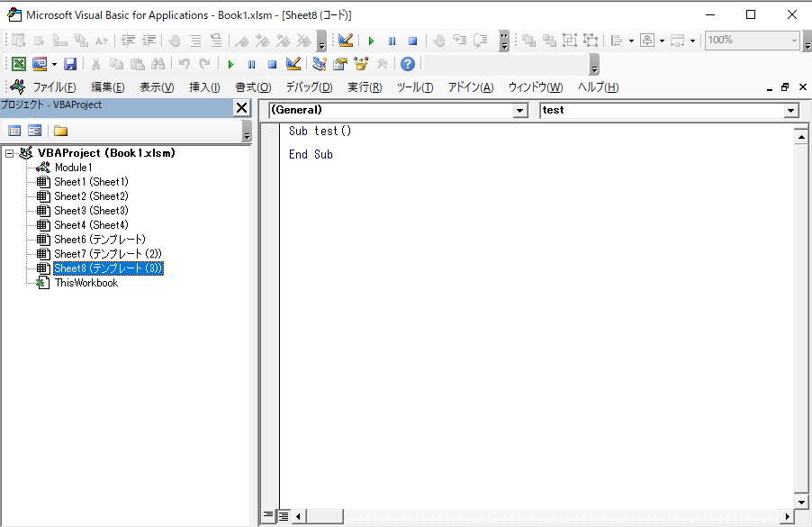This screenshot has height=527, width=812.
Task: Open the Insert UserForm dropdown arrow
Action: pos(54,64)
